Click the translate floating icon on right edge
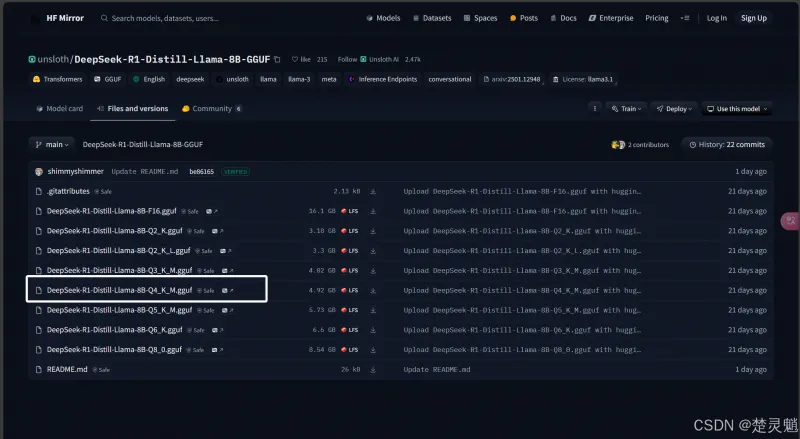800x439 pixels. (790, 221)
